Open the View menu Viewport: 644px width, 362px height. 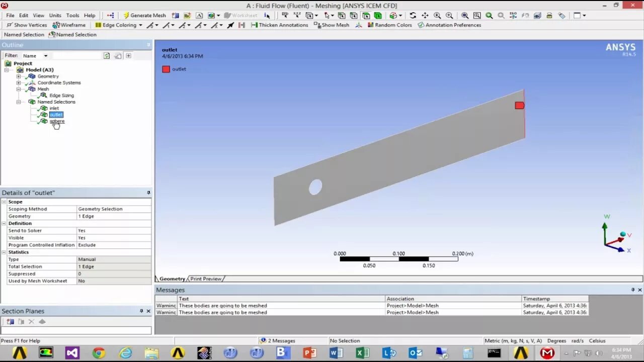[x=38, y=15]
